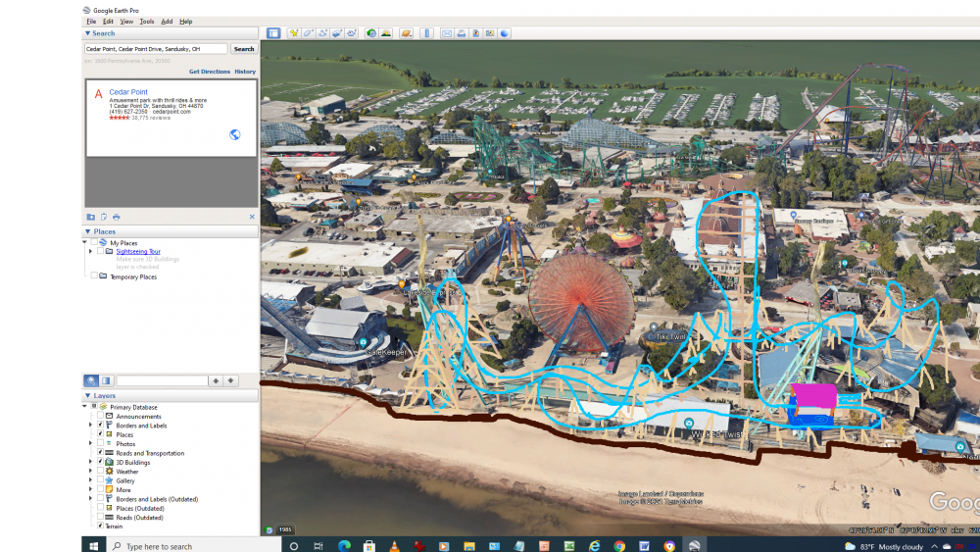Screen dimensions: 980x552
Task: Uncheck Roads and Transportation layer
Action: [x=100, y=453]
